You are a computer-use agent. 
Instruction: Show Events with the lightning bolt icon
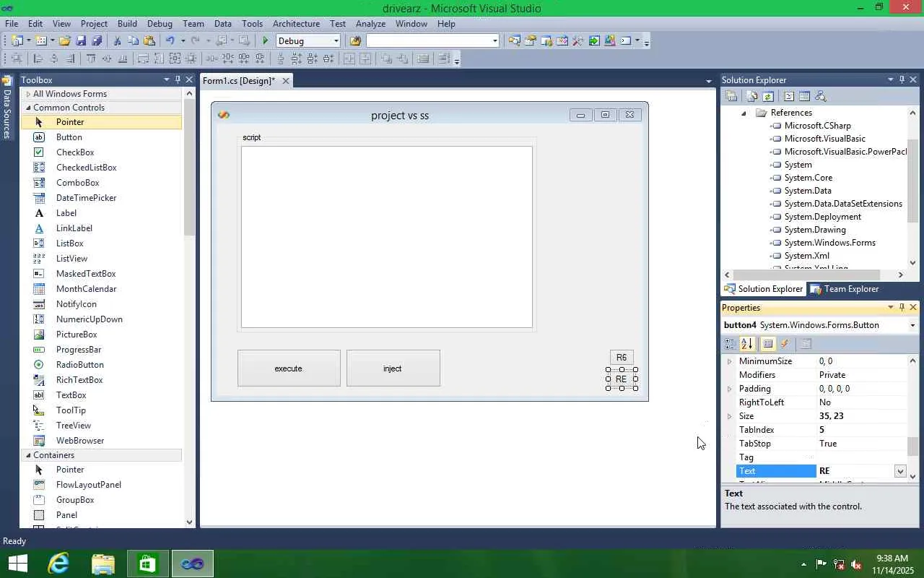coord(785,344)
